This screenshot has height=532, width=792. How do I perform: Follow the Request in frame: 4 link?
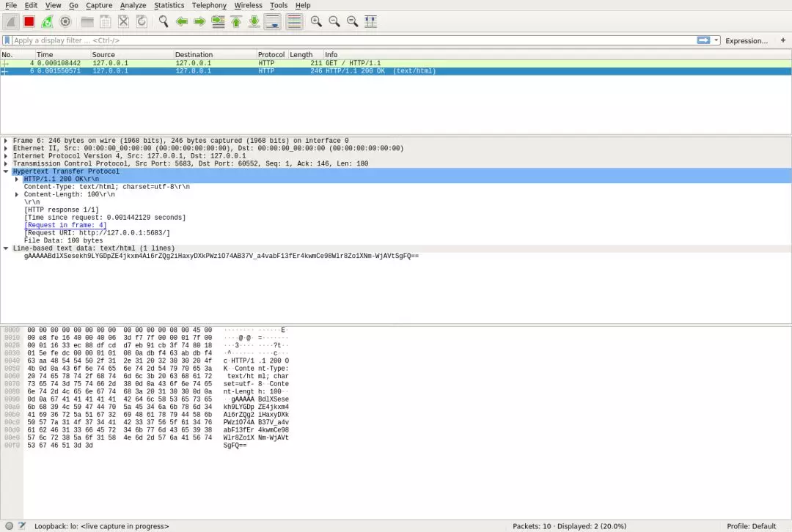coord(65,225)
